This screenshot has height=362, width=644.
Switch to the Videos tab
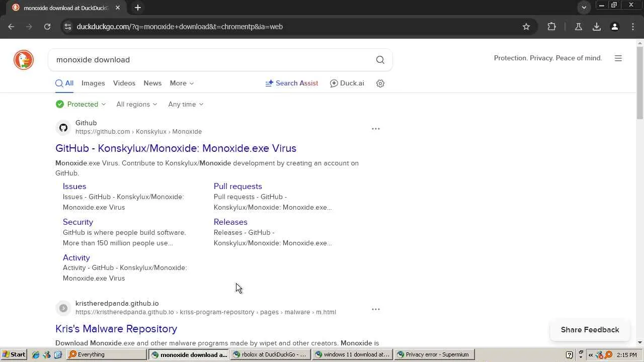coord(124,83)
